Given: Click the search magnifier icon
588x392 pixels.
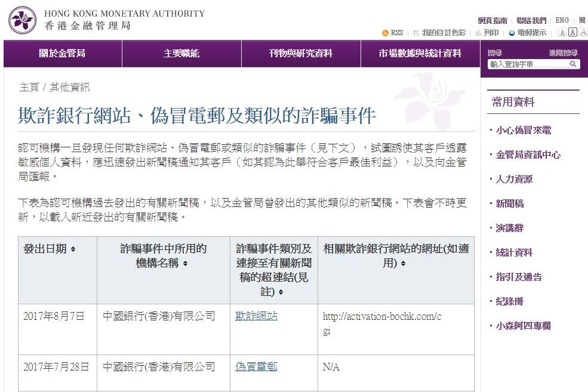Looking at the screenshot, I should point(573,64).
